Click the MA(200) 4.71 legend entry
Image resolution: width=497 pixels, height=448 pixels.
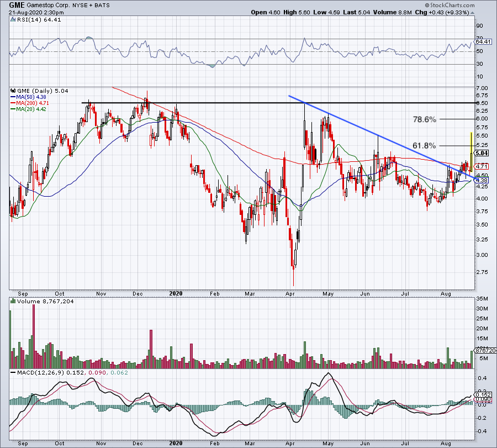(30, 103)
